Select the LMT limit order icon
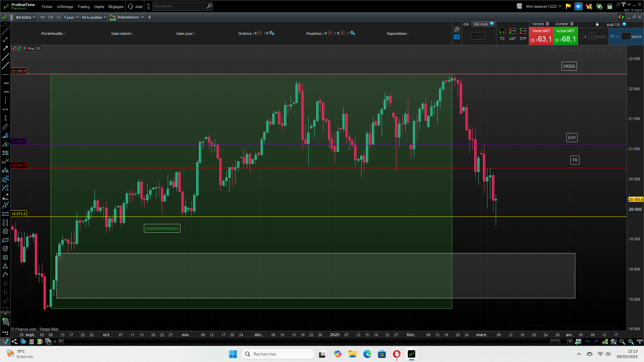 pos(512,31)
